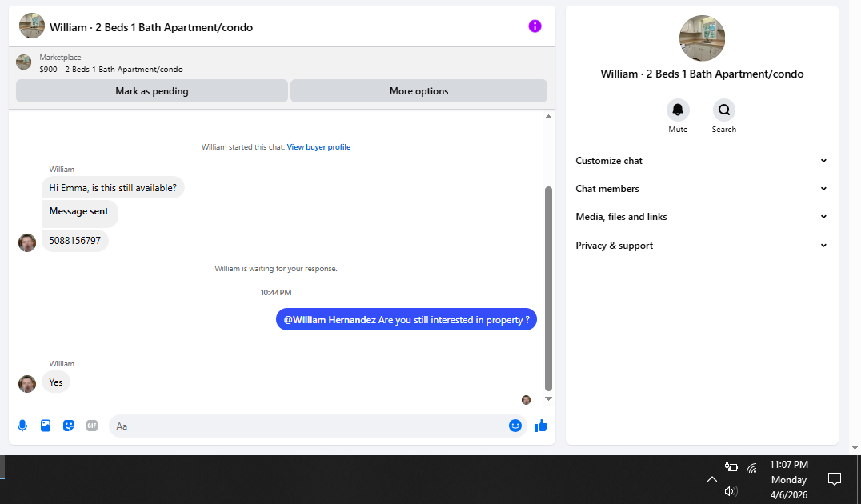Click Mark as pending button
861x504 pixels.
(x=151, y=91)
